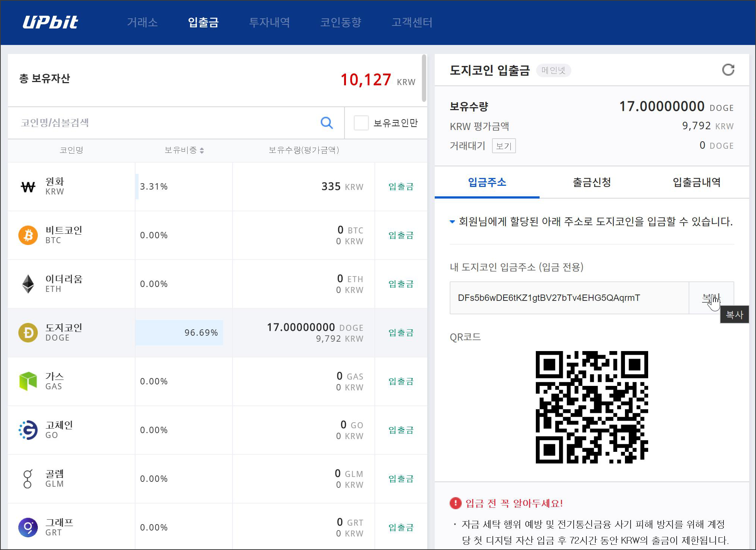
Task: Open the 거래소 menu
Action: tap(142, 22)
